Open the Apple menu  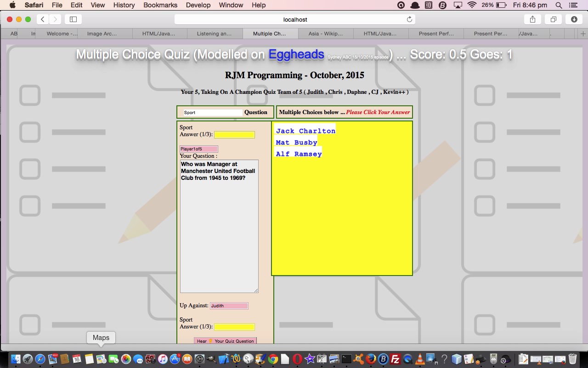12,5
